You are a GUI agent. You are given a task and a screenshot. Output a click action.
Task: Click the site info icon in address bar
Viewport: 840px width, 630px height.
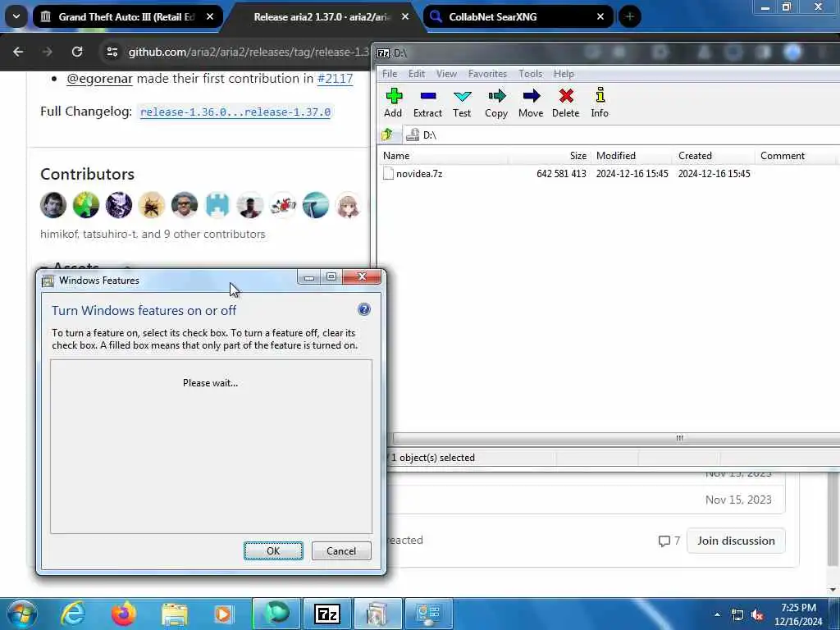(112, 52)
